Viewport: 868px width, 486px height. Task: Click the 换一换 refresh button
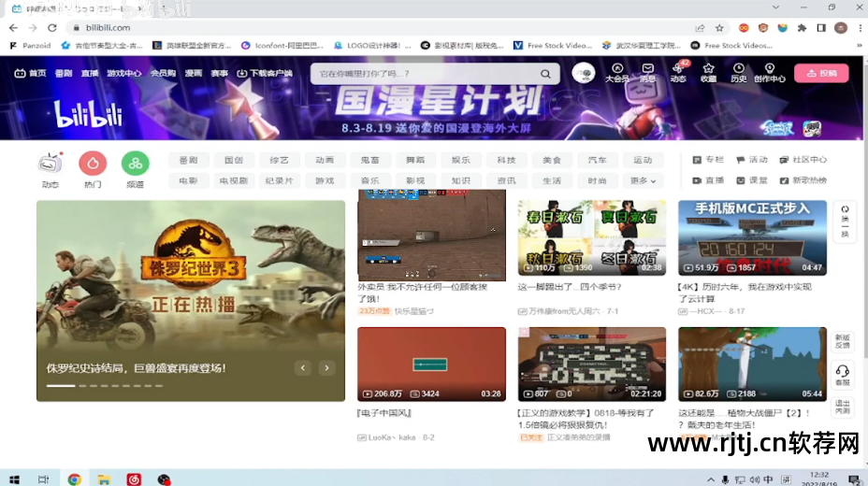[x=845, y=222]
